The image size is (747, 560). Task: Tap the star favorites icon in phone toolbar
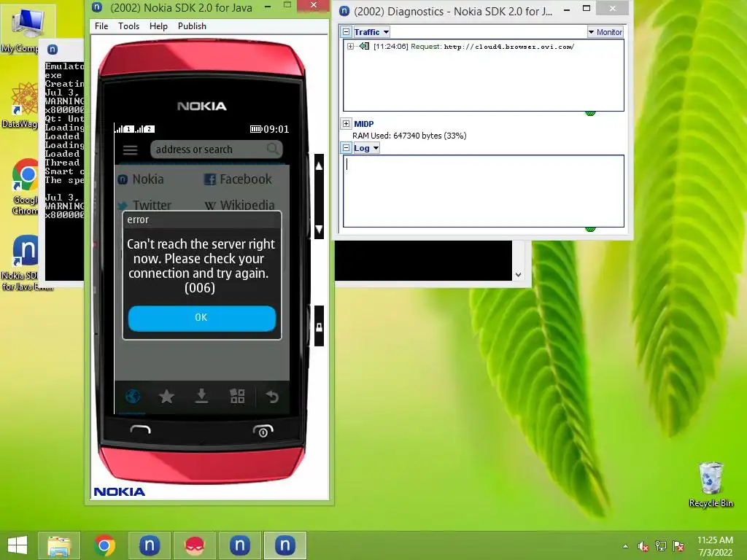[167, 396]
